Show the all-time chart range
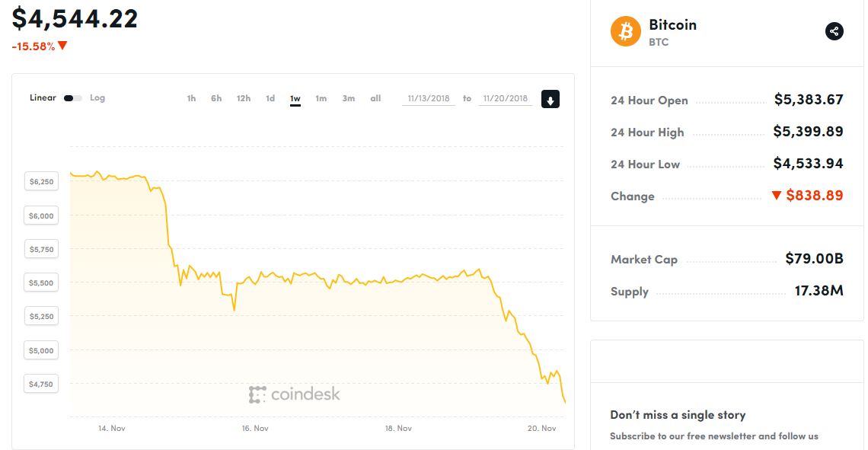Viewport: 868px width, 450px height. (375, 98)
